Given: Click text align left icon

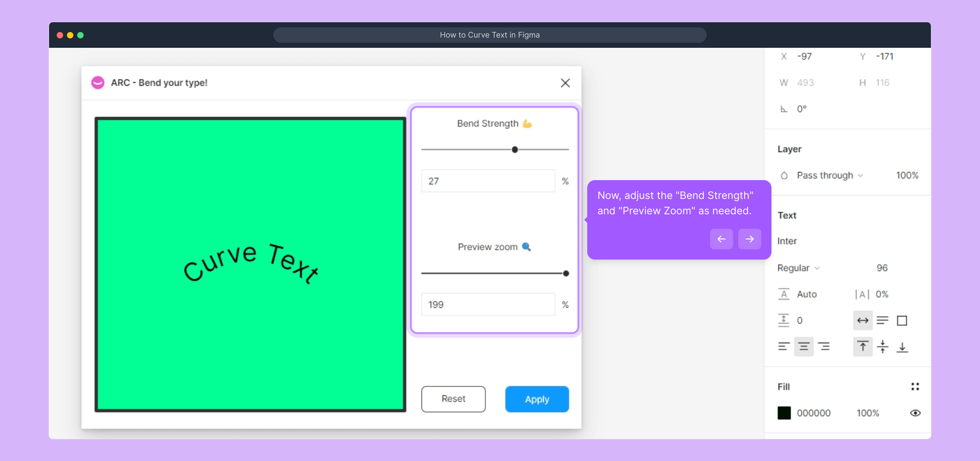Looking at the screenshot, I should [784, 347].
